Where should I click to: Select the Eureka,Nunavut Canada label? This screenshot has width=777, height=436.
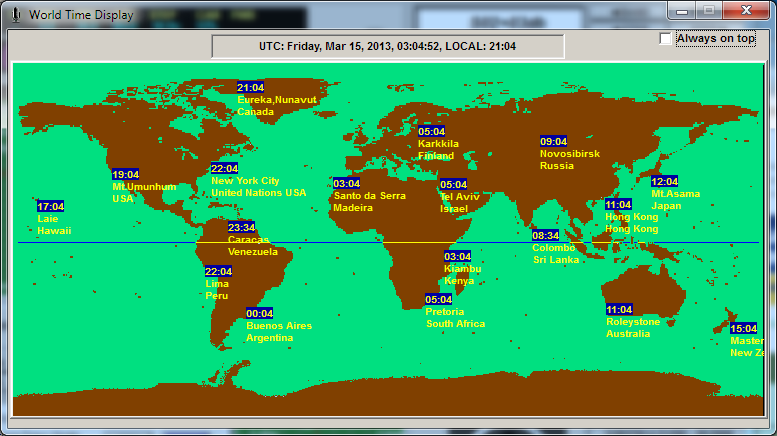[x=277, y=106]
